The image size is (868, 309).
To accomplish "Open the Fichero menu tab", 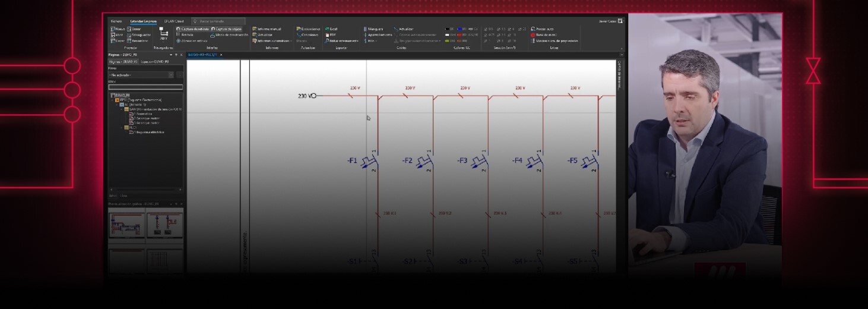I will pos(116,21).
